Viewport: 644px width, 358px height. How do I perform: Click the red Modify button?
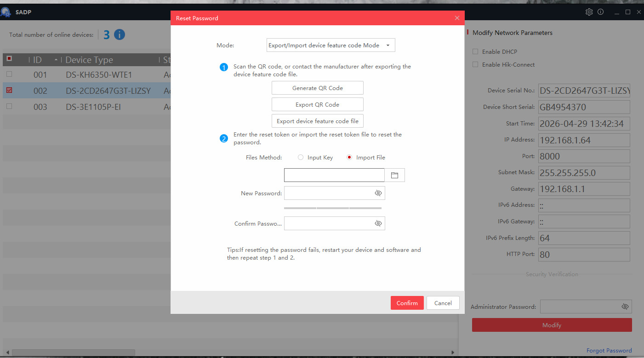pos(552,325)
